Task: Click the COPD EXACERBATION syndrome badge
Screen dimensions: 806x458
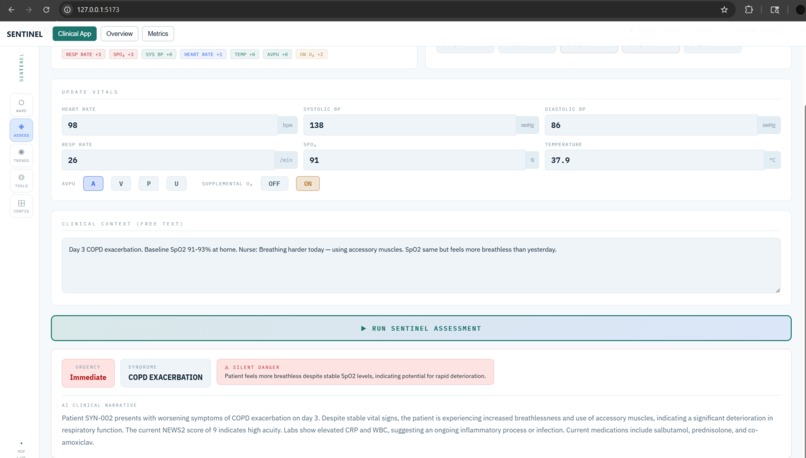Action: pos(166,373)
